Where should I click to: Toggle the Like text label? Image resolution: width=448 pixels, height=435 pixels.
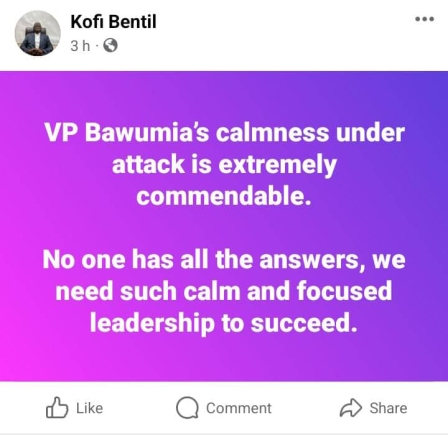tap(89, 408)
